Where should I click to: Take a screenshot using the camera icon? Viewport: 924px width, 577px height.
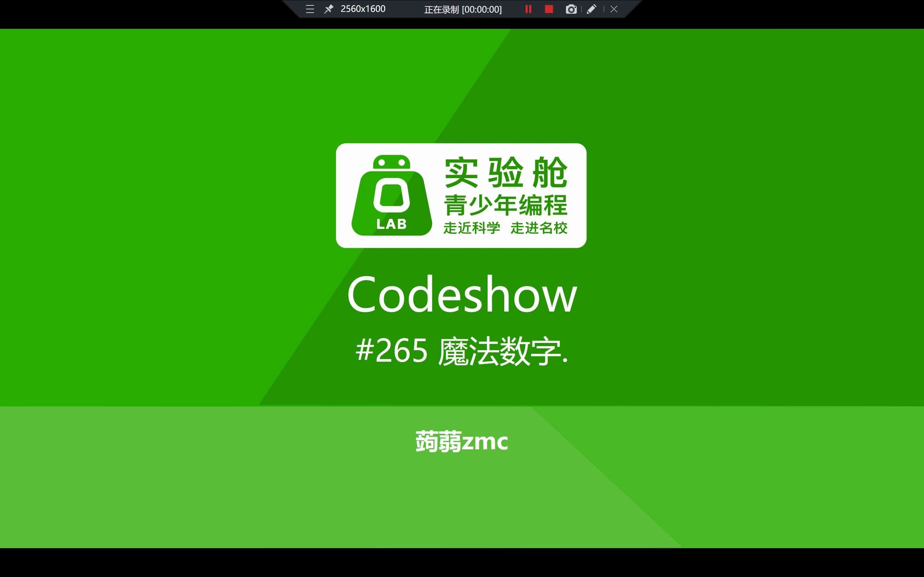pyautogui.click(x=571, y=9)
